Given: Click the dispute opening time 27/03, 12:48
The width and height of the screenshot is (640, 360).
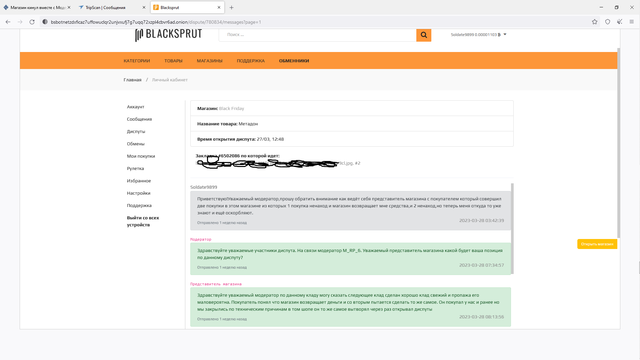Looking at the screenshot, I should (x=270, y=139).
